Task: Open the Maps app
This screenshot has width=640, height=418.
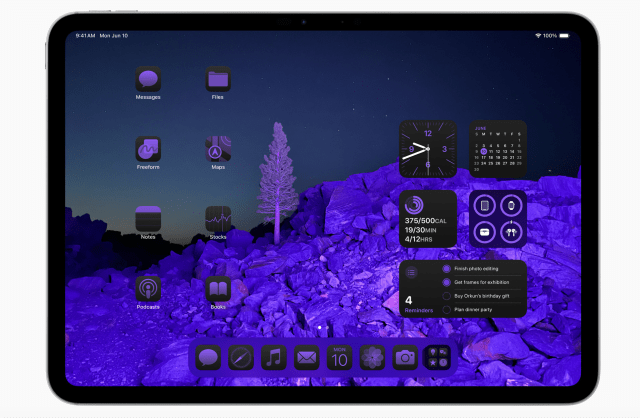Action: tap(218, 149)
